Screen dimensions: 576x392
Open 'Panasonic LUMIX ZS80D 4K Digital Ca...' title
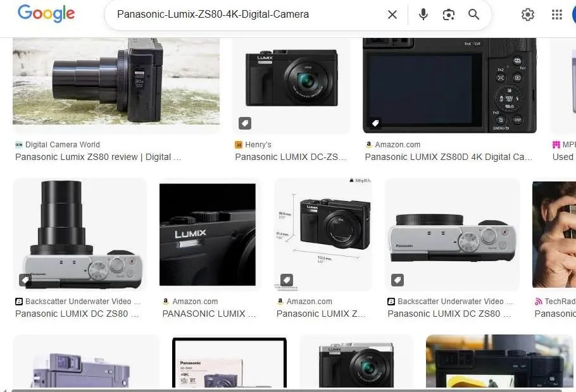pos(449,157)
